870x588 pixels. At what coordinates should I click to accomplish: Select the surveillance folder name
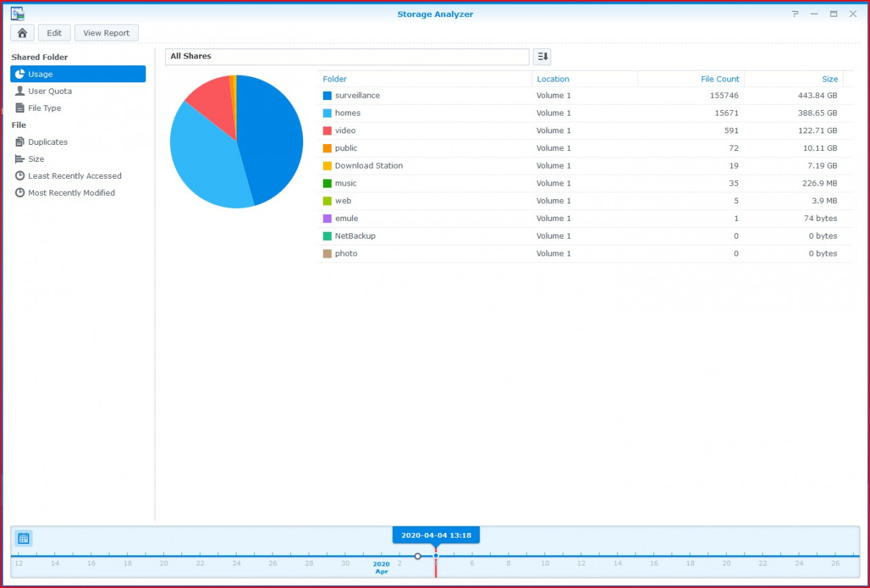[x=358, y=96]
